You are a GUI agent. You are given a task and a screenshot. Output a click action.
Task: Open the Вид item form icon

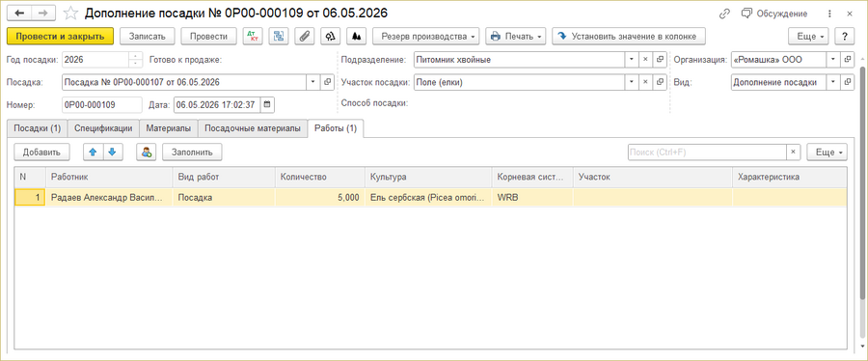tap(848, 82)
